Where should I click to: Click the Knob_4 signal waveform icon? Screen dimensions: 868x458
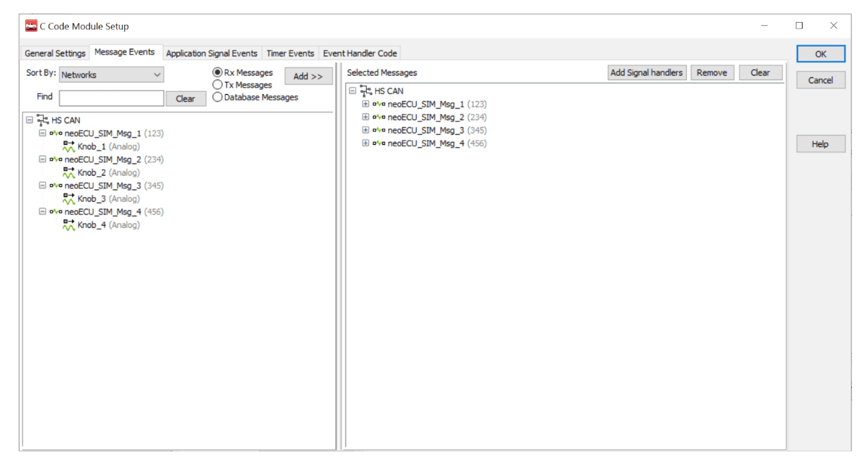point(69,225)
